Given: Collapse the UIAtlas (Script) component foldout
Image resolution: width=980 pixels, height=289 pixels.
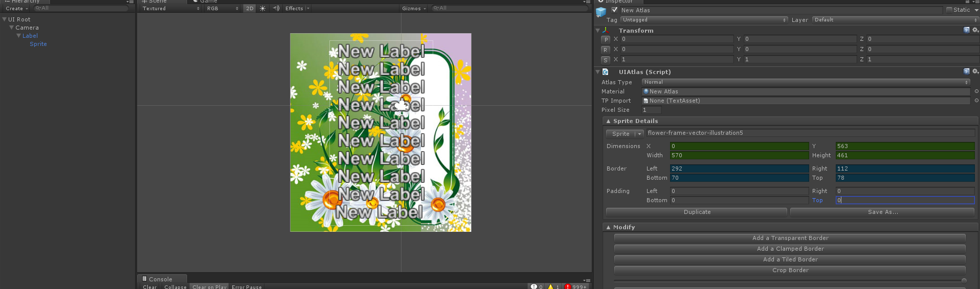Looking at the screenshot, I should click(x=597, y=72).
